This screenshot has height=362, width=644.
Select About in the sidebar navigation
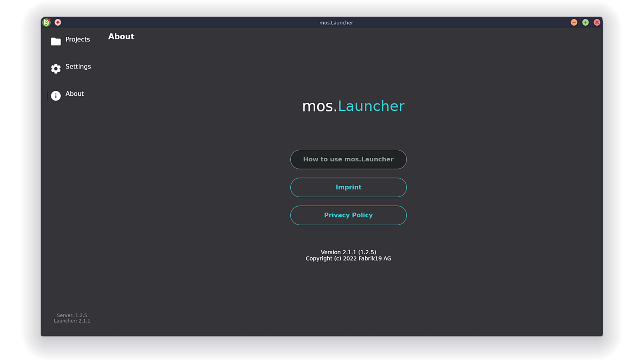[x=75, y=94]
